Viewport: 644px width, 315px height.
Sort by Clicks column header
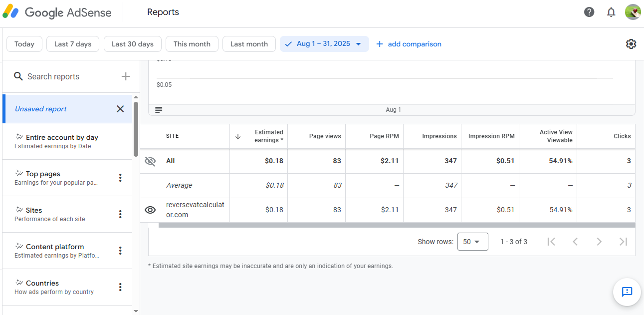(622, 136)
